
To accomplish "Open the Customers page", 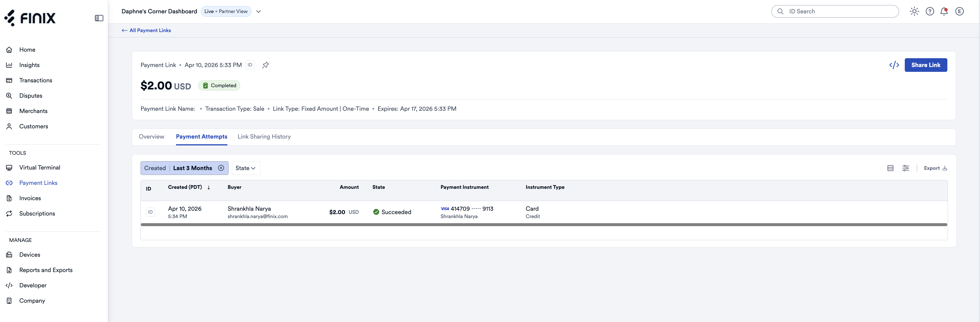I will pos(33,126).
